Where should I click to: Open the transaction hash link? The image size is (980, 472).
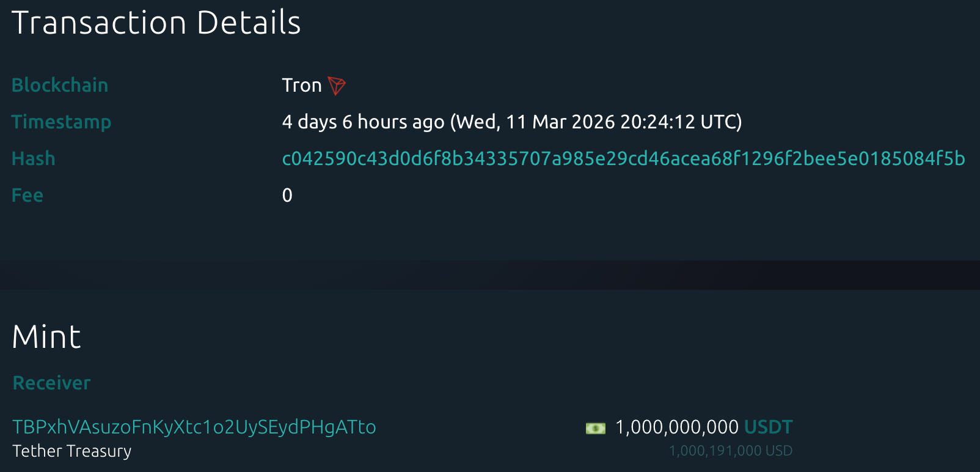(623, 159)
